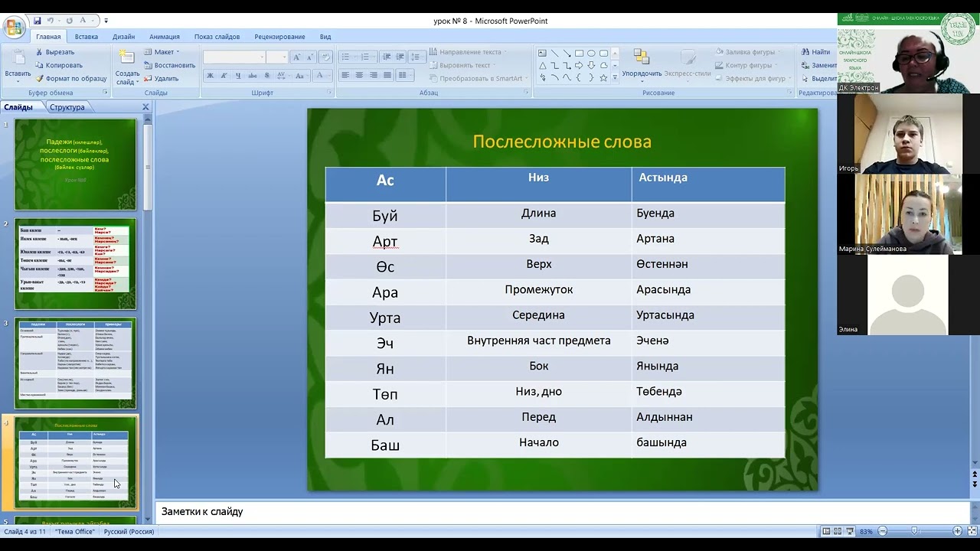Align text left

click(345, 76)
